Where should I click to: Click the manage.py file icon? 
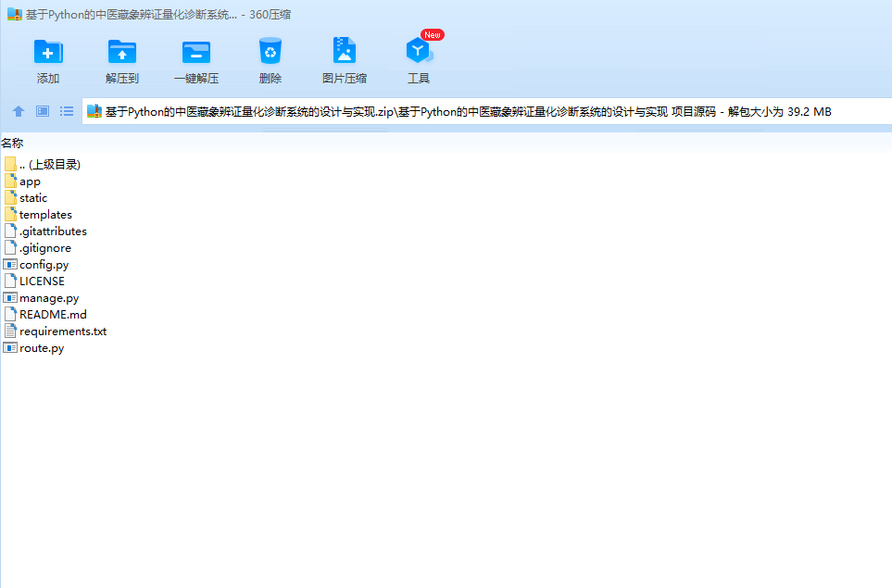point(10,298)
